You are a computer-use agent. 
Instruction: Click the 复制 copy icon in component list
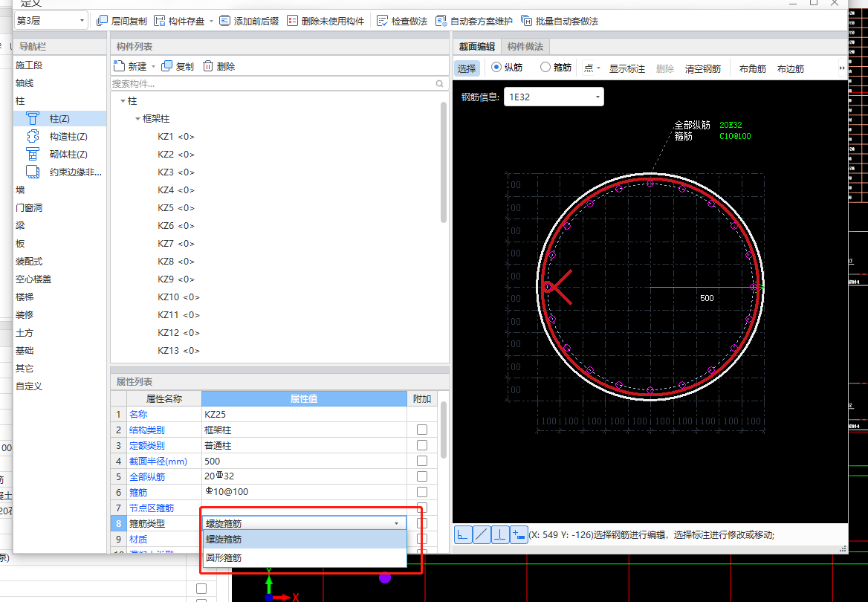point(166,66)
